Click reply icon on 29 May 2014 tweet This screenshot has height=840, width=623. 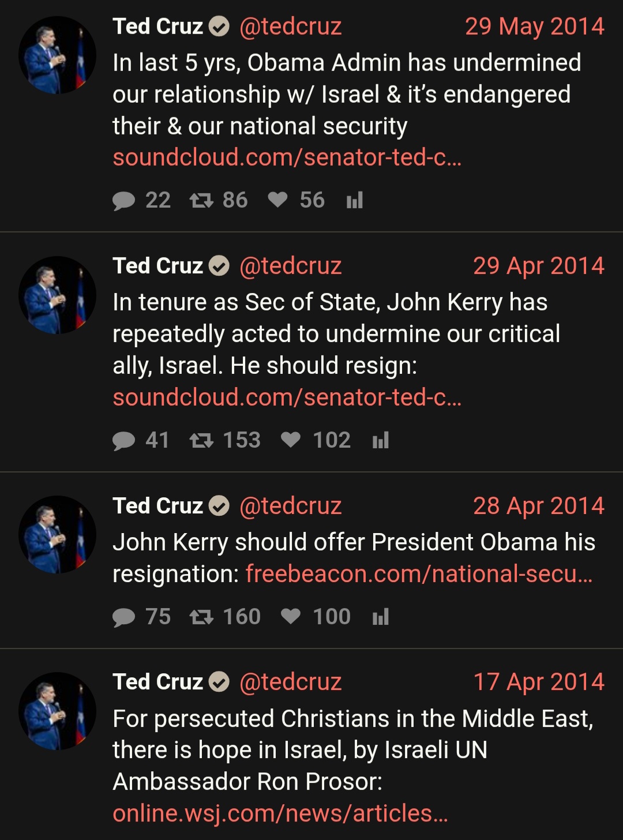[x=123, y=201]
